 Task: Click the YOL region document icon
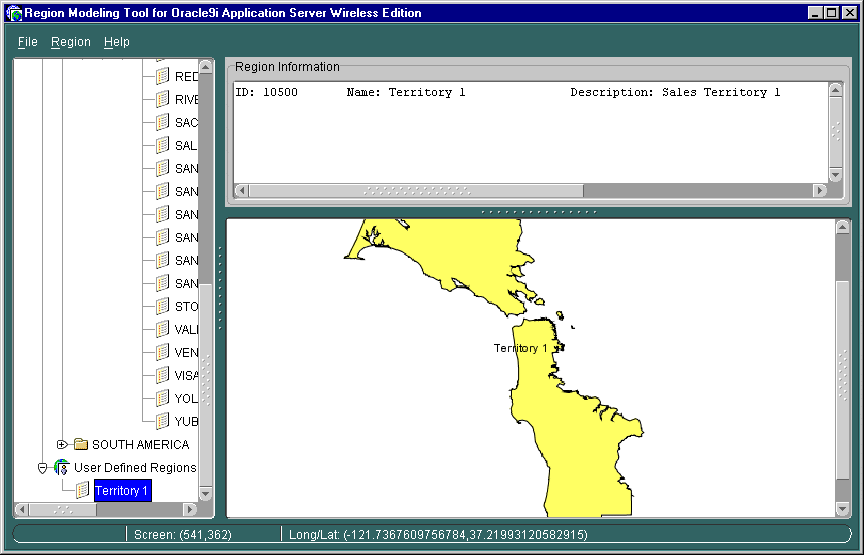point(163,398)
